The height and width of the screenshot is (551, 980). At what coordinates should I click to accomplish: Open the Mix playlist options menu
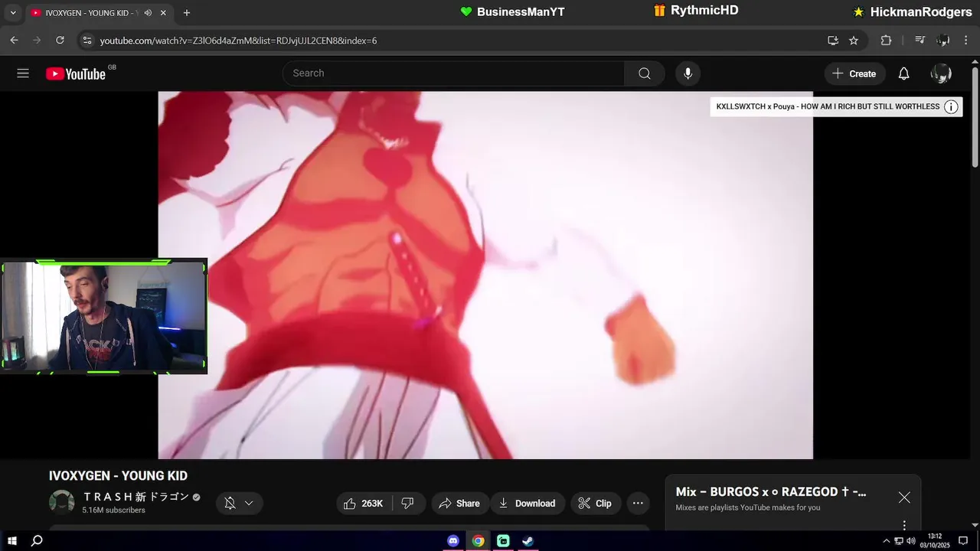(904, 525)
